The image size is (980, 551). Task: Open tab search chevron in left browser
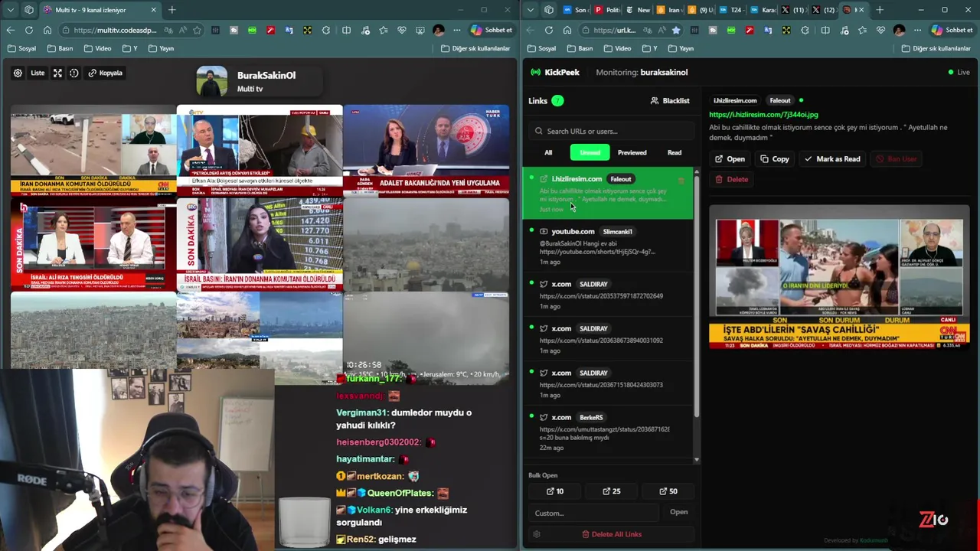click(x=11, y=10)
